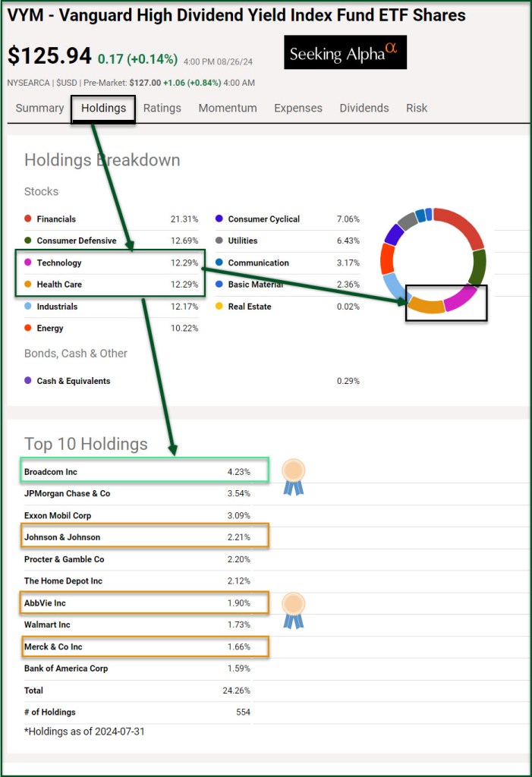Select the light blue Industrials legend dot
This screenshot has height=777, width=532.
click(x=28, y=307)
